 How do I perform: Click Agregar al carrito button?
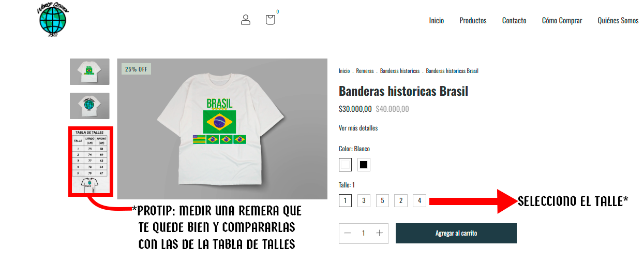click(456, 233)
